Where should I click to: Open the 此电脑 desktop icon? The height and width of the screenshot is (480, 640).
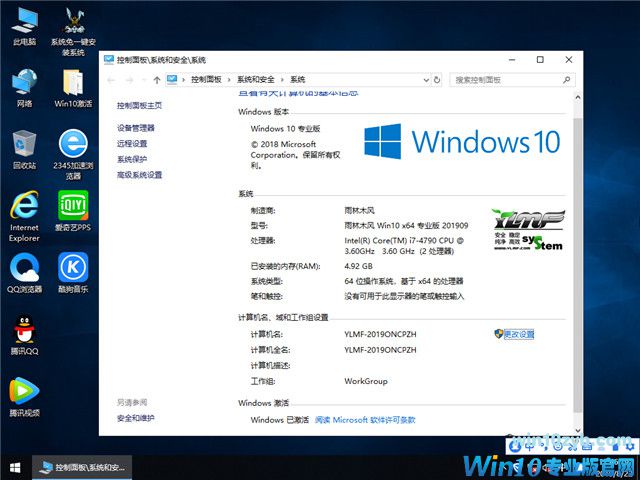click(24, 26)
